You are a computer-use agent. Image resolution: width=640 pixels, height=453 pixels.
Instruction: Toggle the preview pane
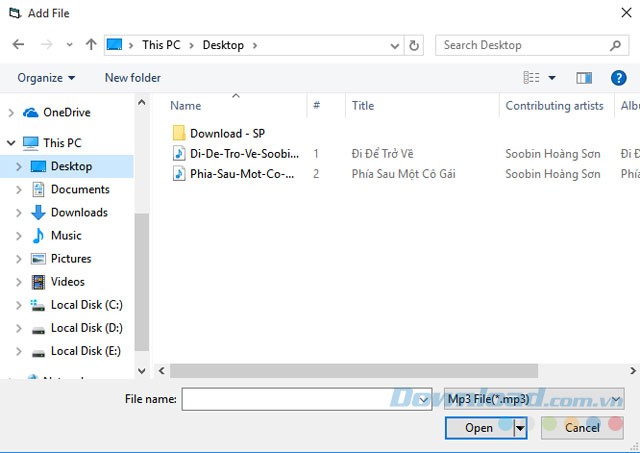click(x=584, y=78)
